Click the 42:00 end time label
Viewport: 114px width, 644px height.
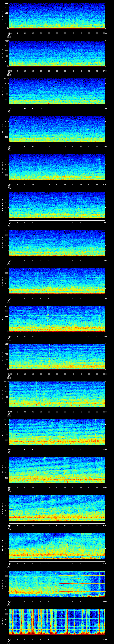(x=105, y=639)
